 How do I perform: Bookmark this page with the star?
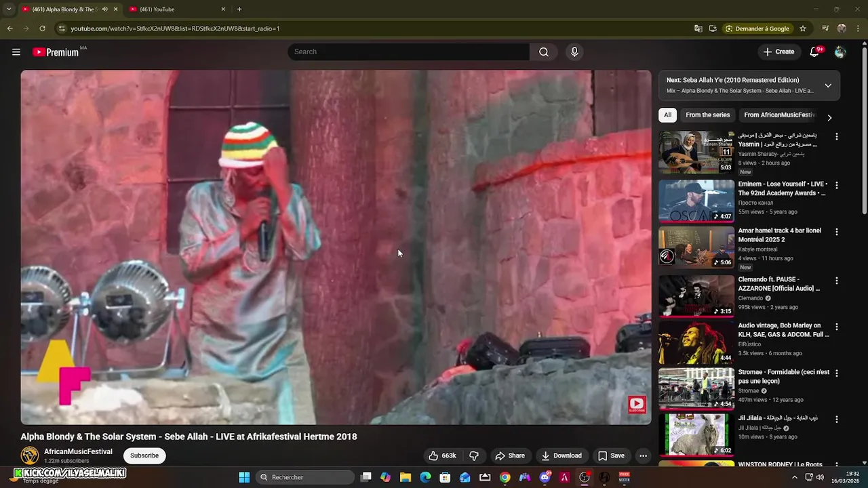(x=803, y=28)
